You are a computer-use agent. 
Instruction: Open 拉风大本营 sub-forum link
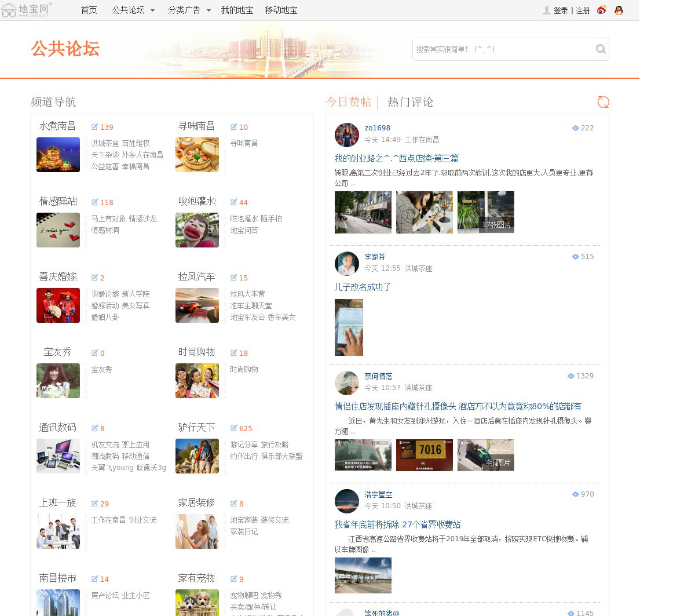click(x=247, y=294)
